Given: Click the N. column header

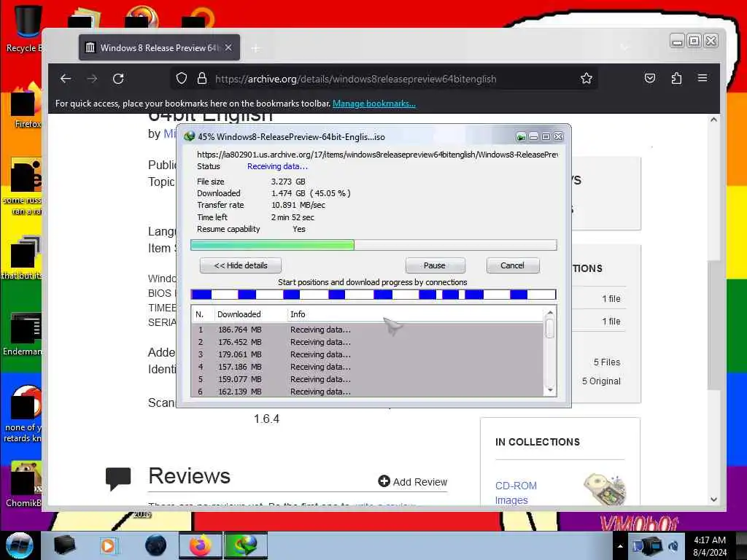Looking at the screenshot, I should click(x=202, y=314).
